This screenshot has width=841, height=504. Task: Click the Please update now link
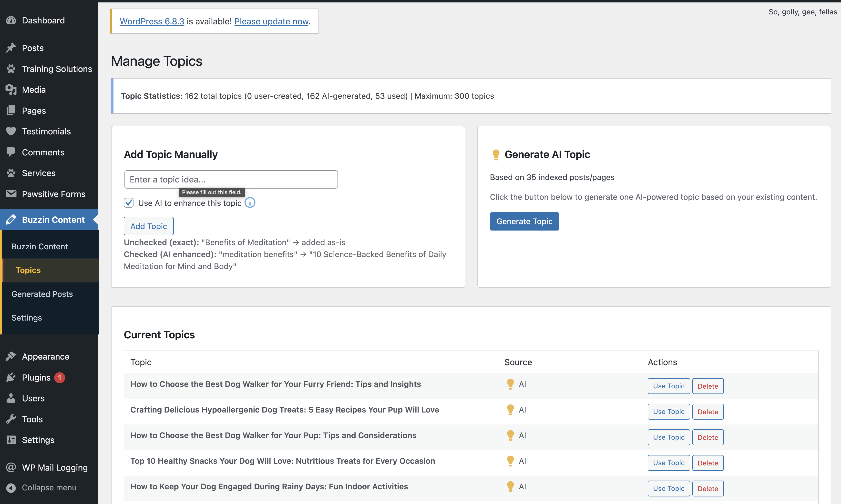(271, 21)
